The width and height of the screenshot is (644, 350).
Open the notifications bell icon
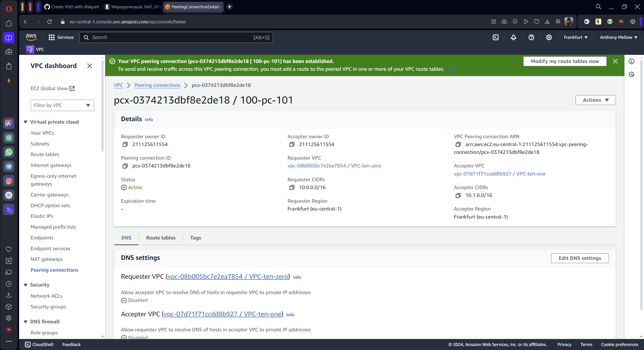[x=513, y=37]
